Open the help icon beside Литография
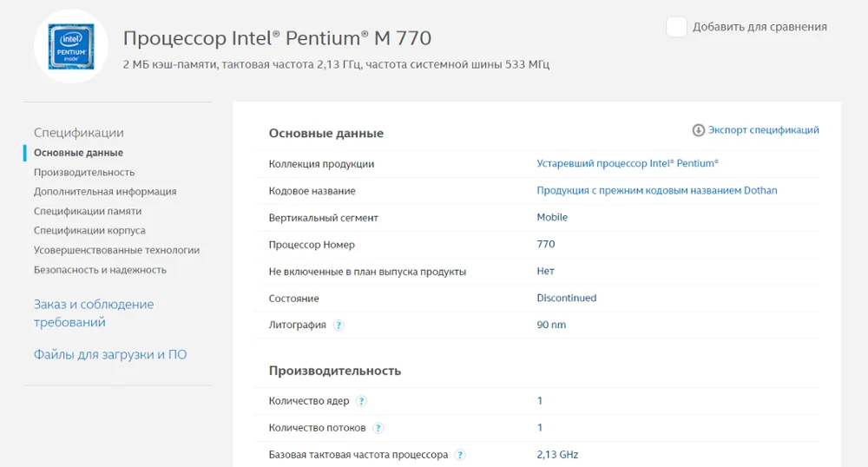This screenshot has height=467, width=868. (x=339, y=326)
